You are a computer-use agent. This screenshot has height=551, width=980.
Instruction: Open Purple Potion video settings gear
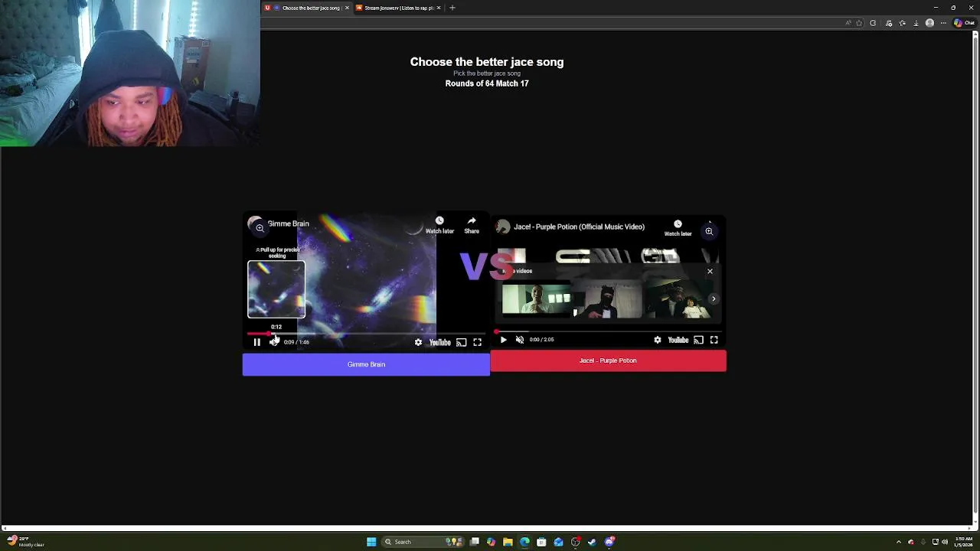tap(657, 340)
